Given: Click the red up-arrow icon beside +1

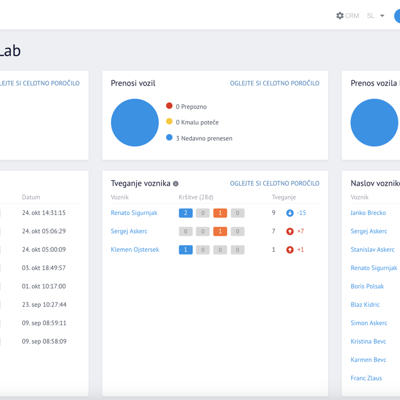Looking at the screenshot, I should point(290,249).
